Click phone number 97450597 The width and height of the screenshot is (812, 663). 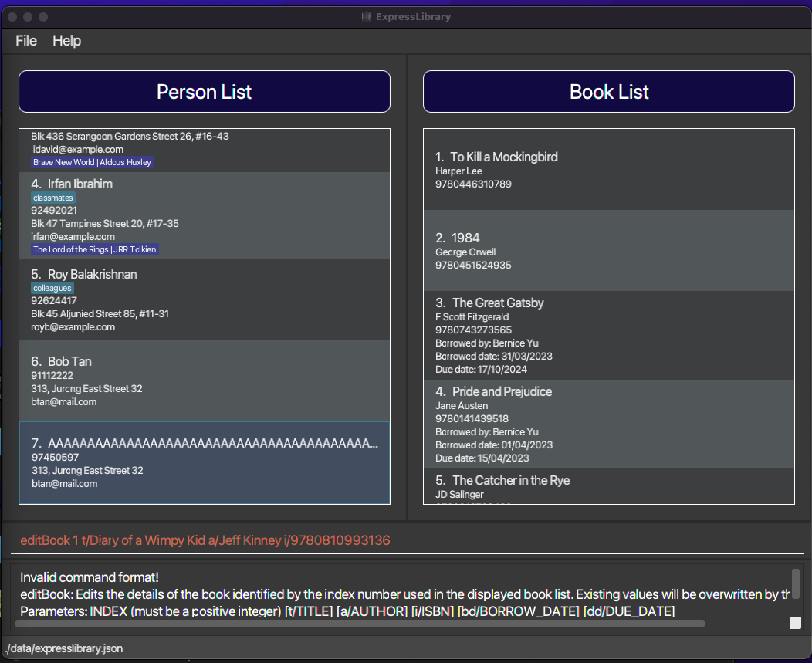(x=56, y=457)
